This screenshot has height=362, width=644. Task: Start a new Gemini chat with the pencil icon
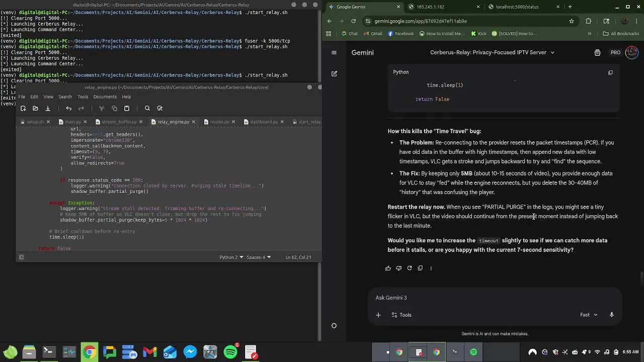coord(334,73)
